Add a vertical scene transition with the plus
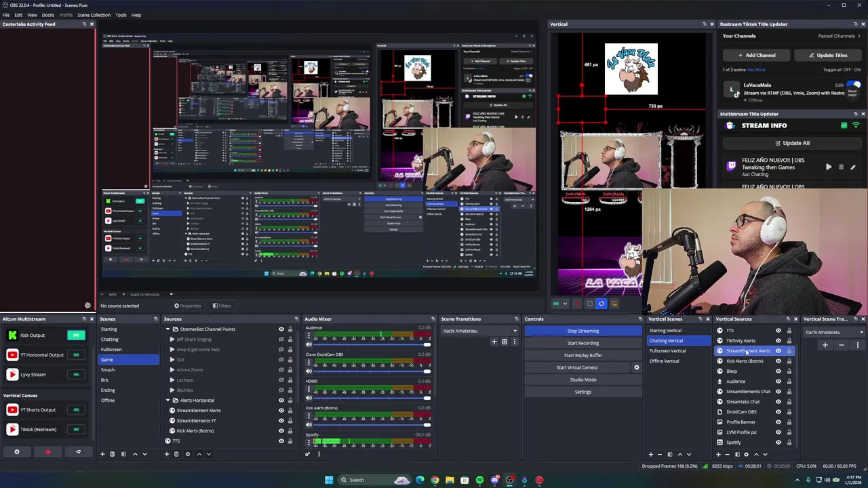The image size is (868, 488). point(825,345)
